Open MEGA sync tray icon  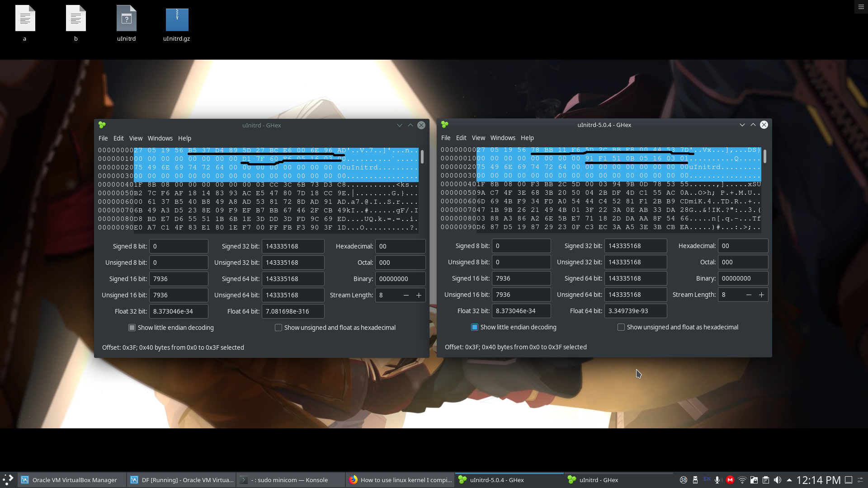[730, 480]
